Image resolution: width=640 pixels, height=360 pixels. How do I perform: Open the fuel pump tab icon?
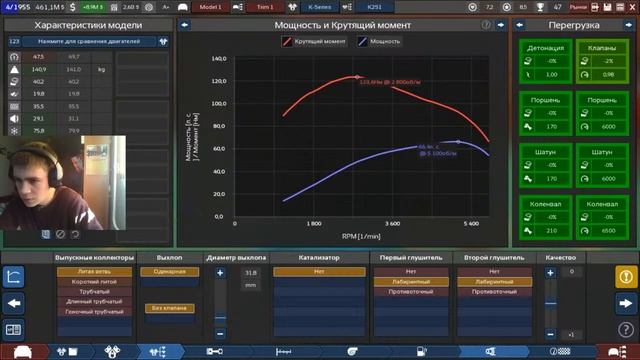point(421,351)
